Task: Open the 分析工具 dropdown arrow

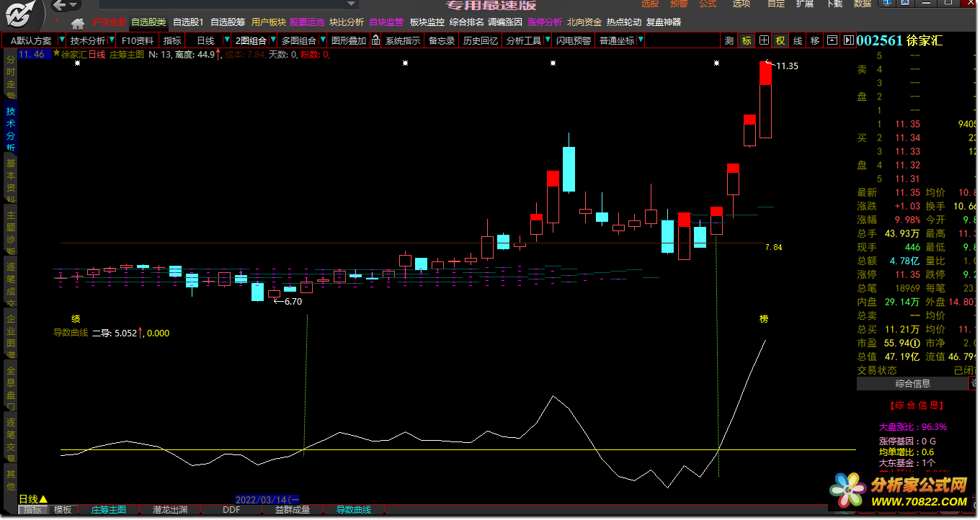Action: pyautogui.click(x=548, y=40)
